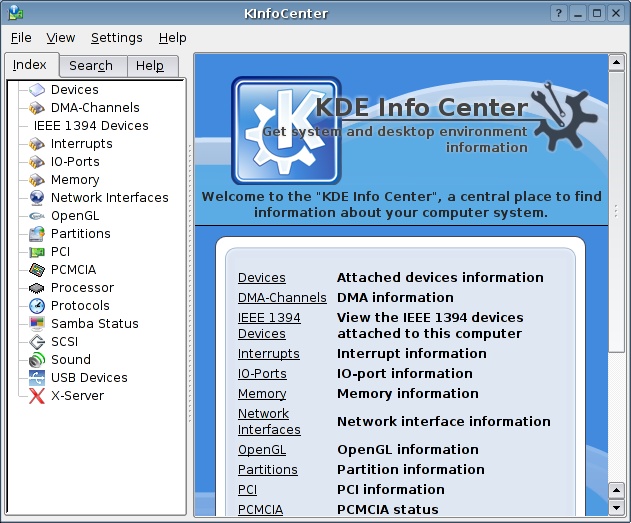Click 'Attached devices information' text
The image size is (631, 523).
tap(440, 278)
